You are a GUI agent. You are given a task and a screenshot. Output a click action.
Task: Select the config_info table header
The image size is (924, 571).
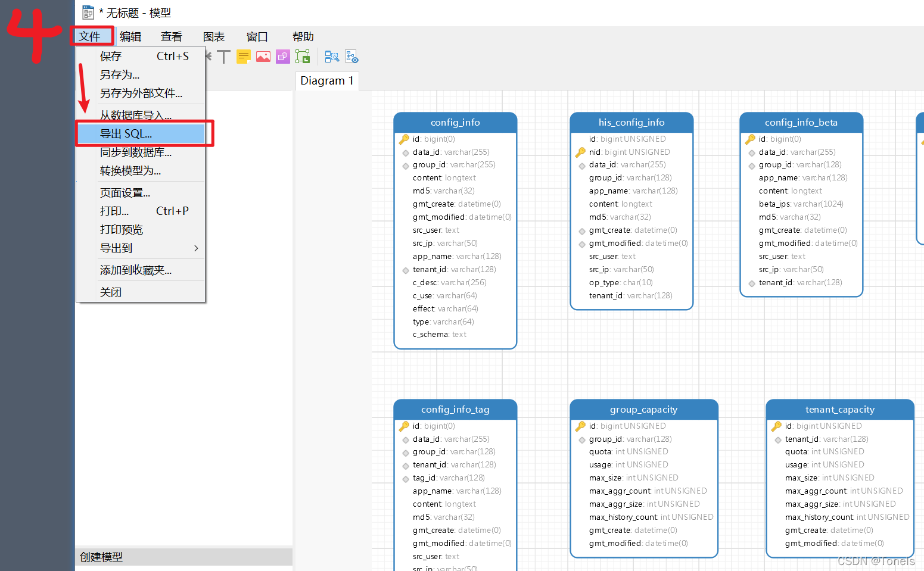455,122
